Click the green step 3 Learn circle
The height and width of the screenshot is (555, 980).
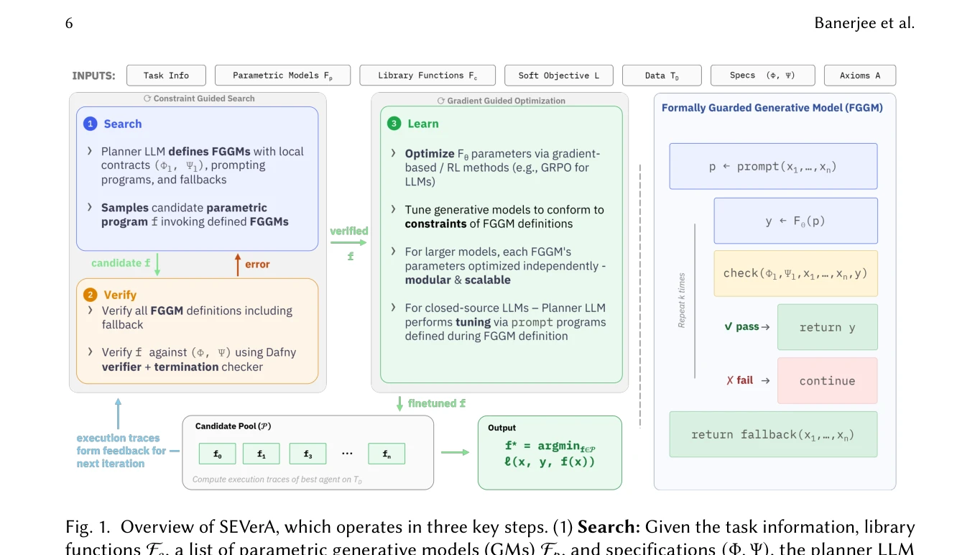(394, 124)
